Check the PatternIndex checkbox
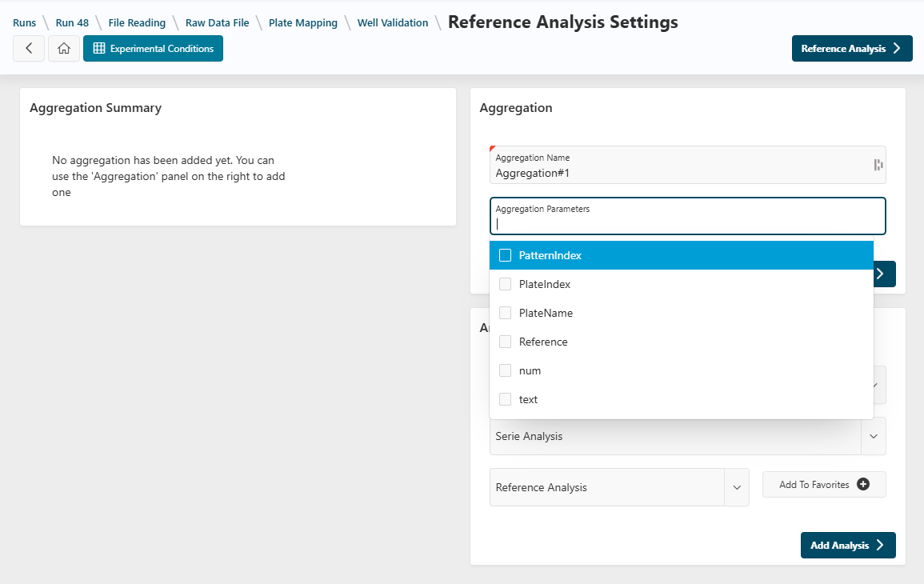The image size is (924, 584). (x=505, y=255)
